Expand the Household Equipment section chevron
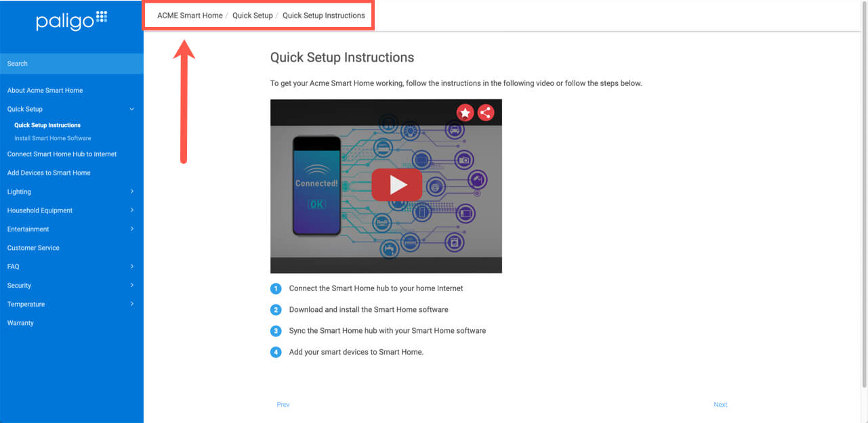 (x=132, y=210)
